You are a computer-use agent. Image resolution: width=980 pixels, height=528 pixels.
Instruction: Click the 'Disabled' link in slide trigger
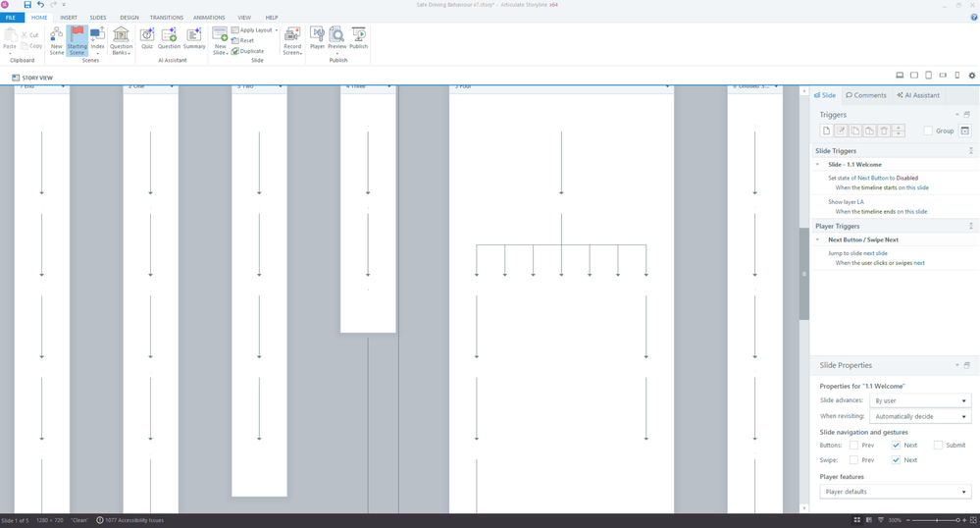[908, 178]
